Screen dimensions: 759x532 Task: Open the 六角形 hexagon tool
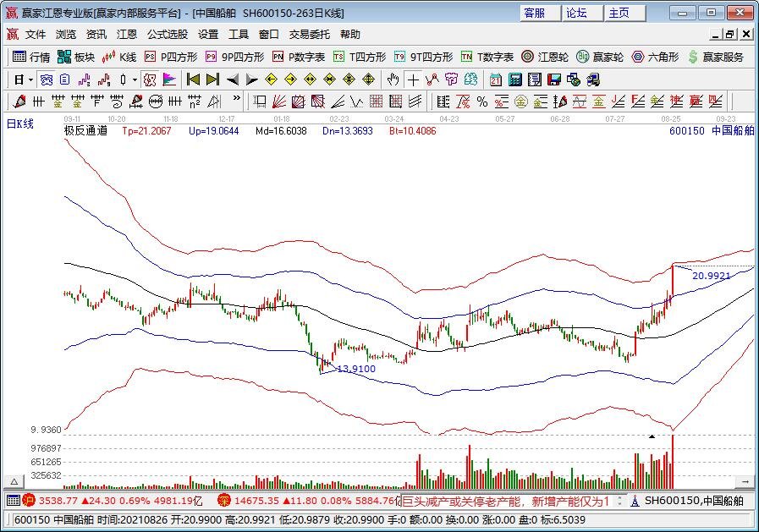click(656, 57)
